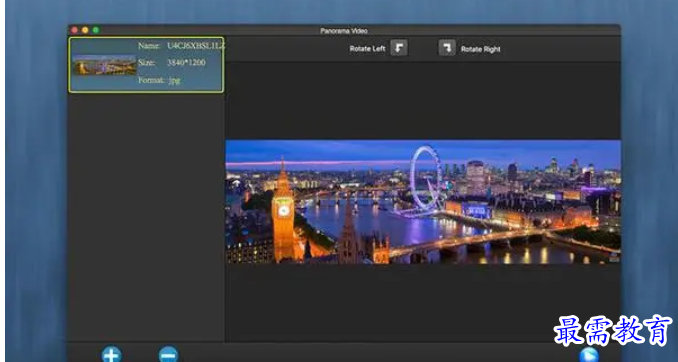Click the Panorama Video window title
This screenshot has height=362, width=678.
tap(344, 31)
